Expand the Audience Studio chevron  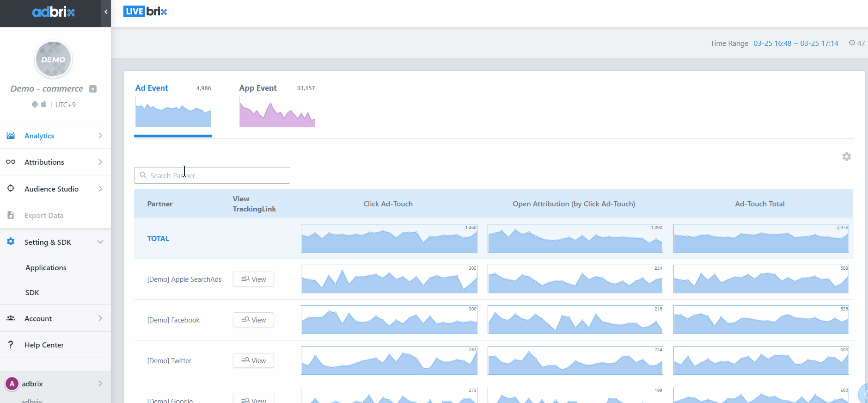100,189
